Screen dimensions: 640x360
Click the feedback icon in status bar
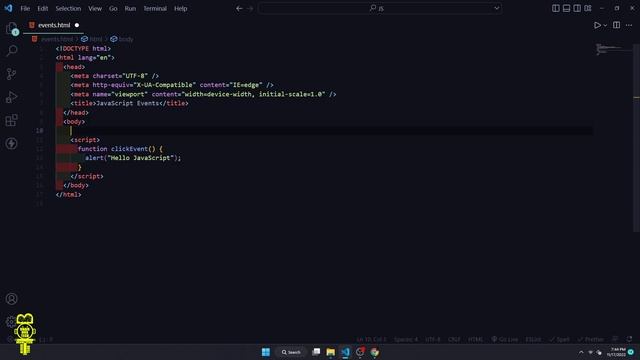pyautogui.click(x=615, y=339)
